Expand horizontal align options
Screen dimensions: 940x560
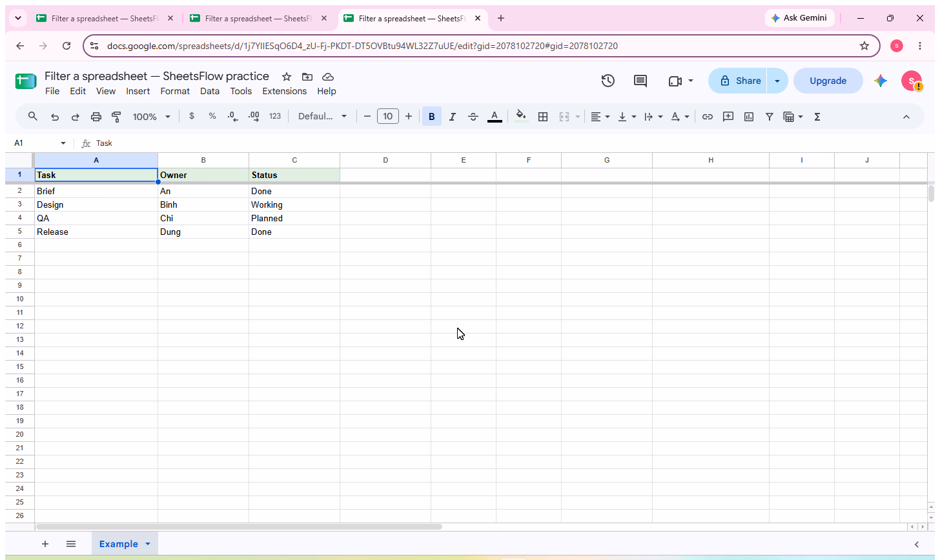tap(600, 117)
